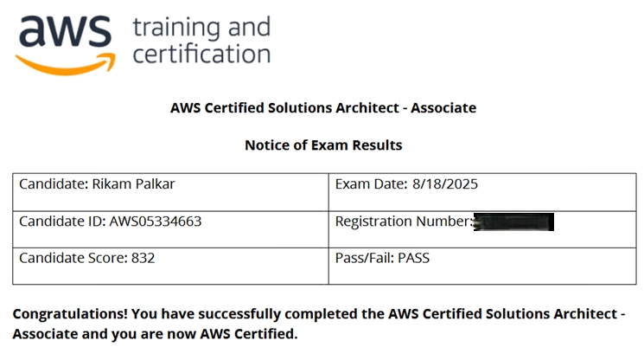This screenshot has width=644, height=347.
Task: Click the word Congratulations!
Action: pos(70,314)
